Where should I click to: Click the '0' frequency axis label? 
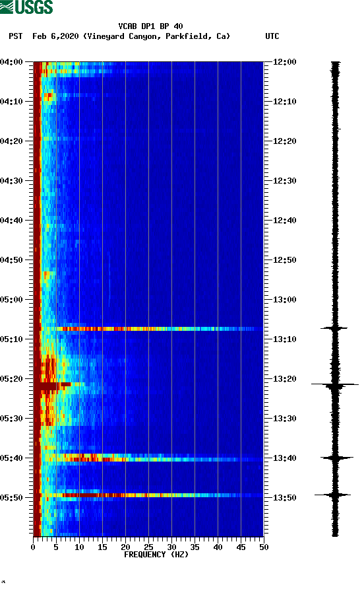pos(33,547)
